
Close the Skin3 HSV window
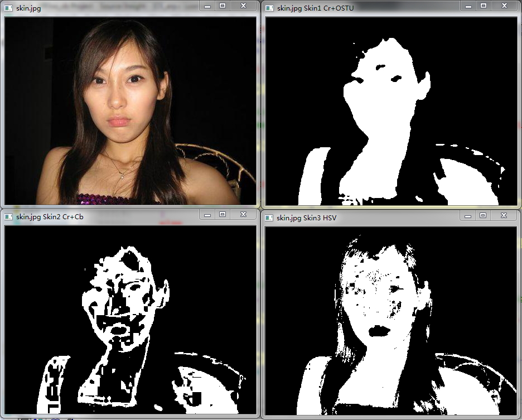[x=504, y=216]
